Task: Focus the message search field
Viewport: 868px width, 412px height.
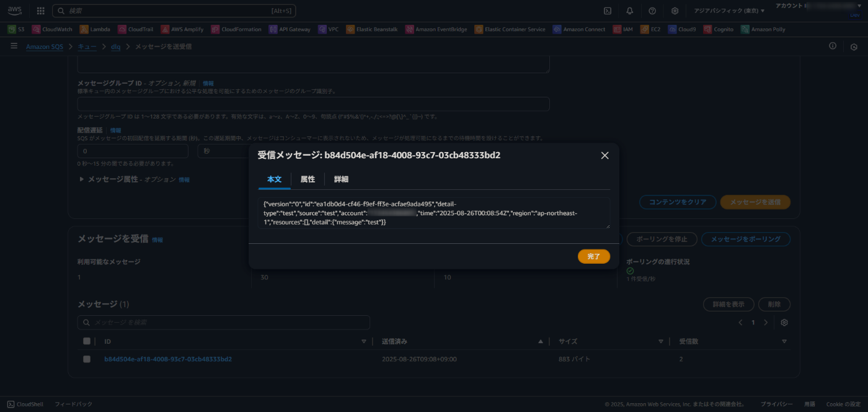Action: point(224,323)
